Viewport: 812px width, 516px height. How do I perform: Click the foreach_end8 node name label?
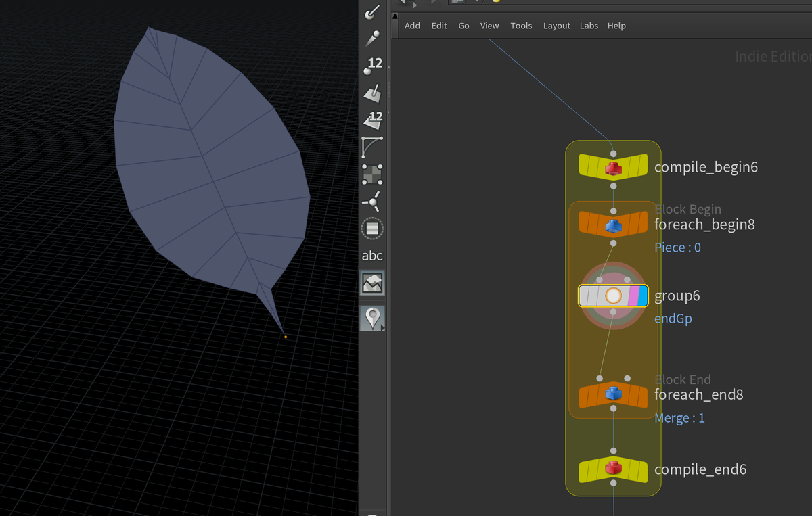(699, 394)
